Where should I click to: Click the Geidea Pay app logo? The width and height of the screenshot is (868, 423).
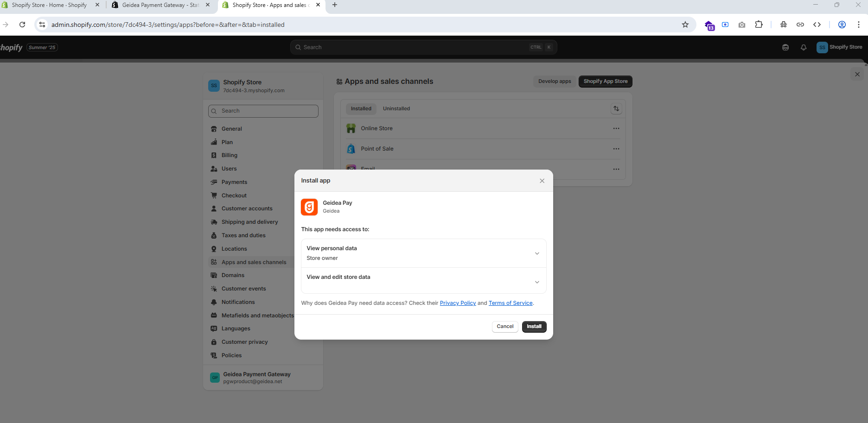pyautogui.click(x=309, y=207)
